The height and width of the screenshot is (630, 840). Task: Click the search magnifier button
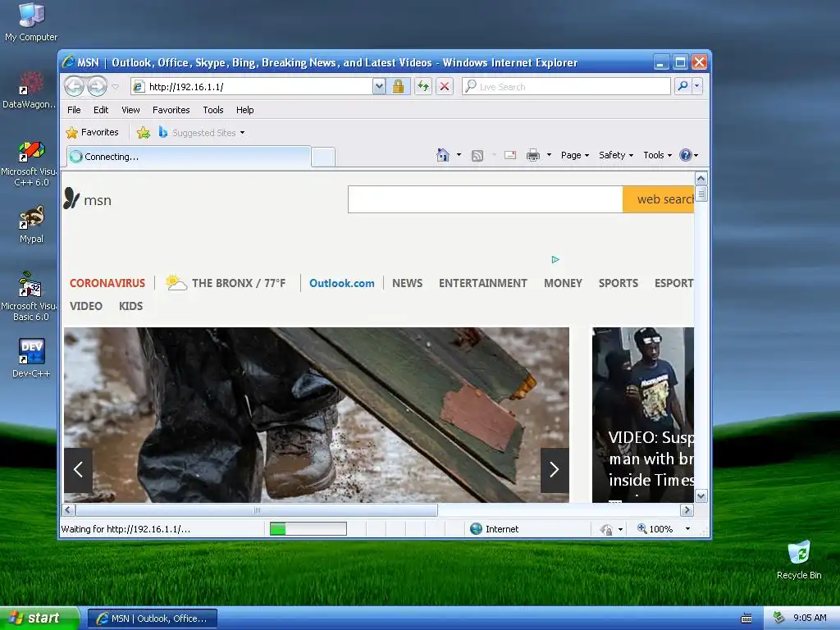[683, 85]
